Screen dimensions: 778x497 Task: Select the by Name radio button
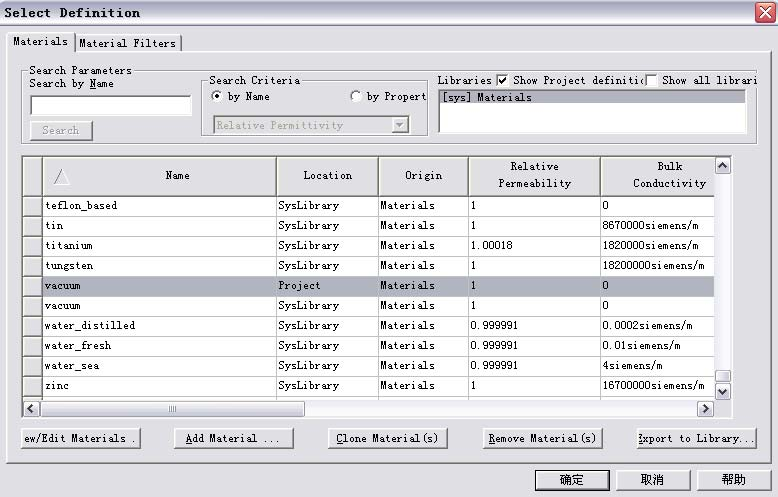pos(218,97)
